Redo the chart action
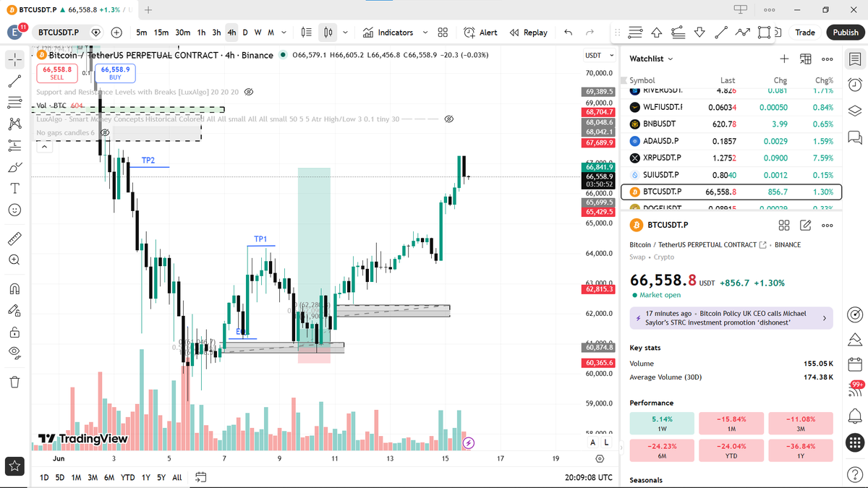 [590, 33]
